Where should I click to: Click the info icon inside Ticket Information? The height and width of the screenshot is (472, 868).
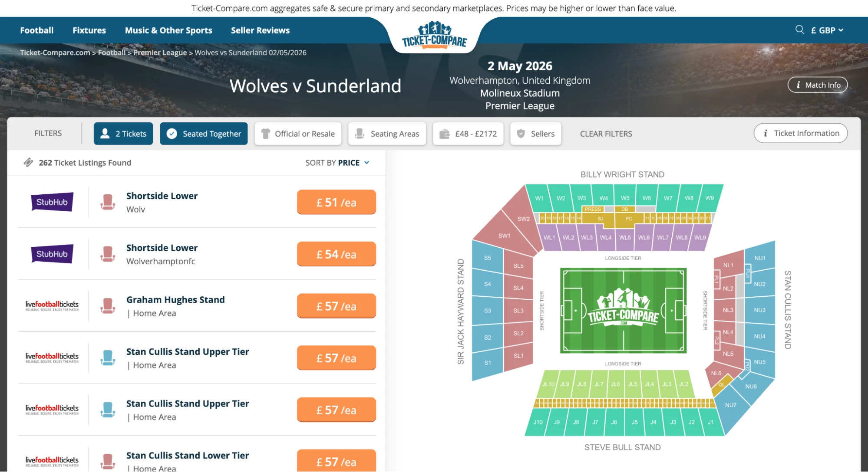(765, 133)
